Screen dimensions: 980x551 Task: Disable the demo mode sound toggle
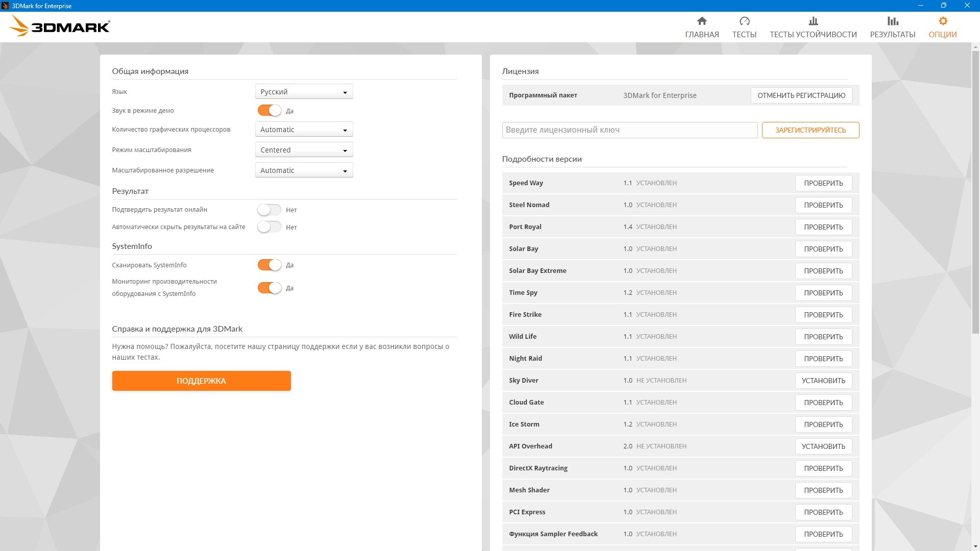click(x=269, y=110)
